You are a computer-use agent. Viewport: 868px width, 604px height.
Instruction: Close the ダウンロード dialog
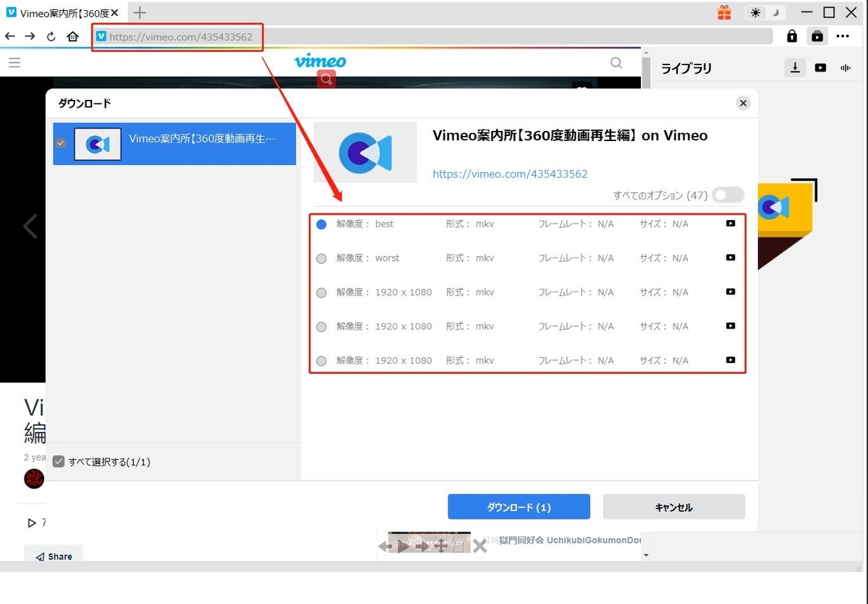tap(743, 103)
